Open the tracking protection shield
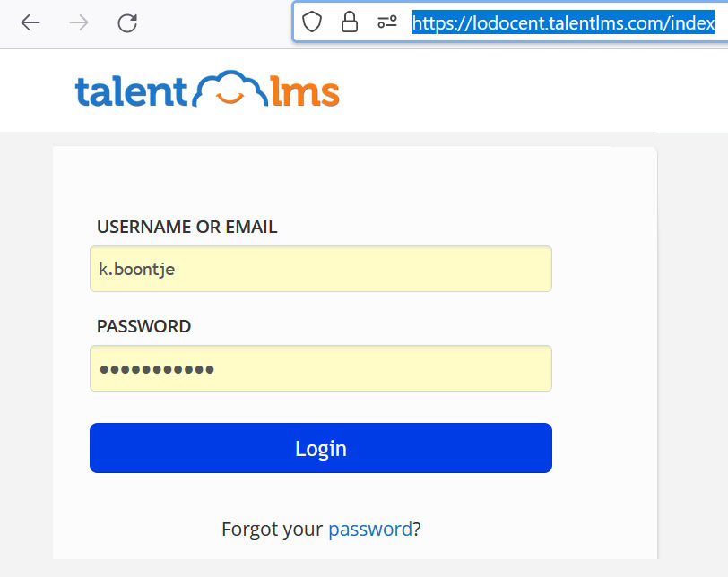The width and height of the screenshot is (728, 577). click(x=312, y=23)
